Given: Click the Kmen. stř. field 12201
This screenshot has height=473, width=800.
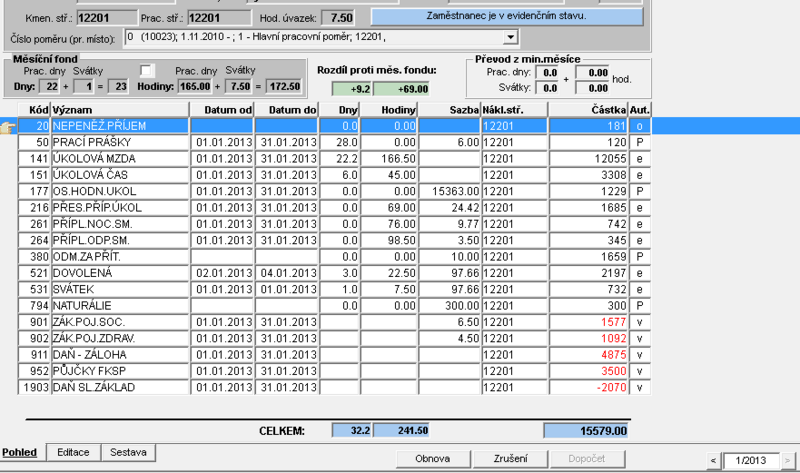Looking at the screenshot, I should (x=107, y=18).
